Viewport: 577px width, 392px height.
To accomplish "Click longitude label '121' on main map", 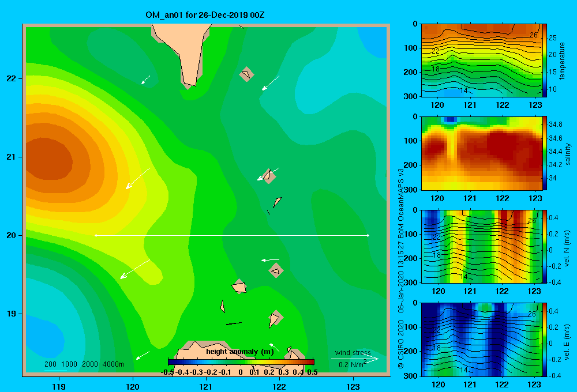I will click(206, 386).
